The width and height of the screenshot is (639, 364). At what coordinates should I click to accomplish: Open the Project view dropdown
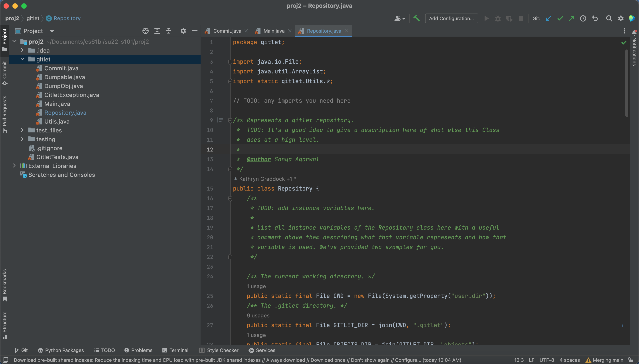tap(52, 31)
